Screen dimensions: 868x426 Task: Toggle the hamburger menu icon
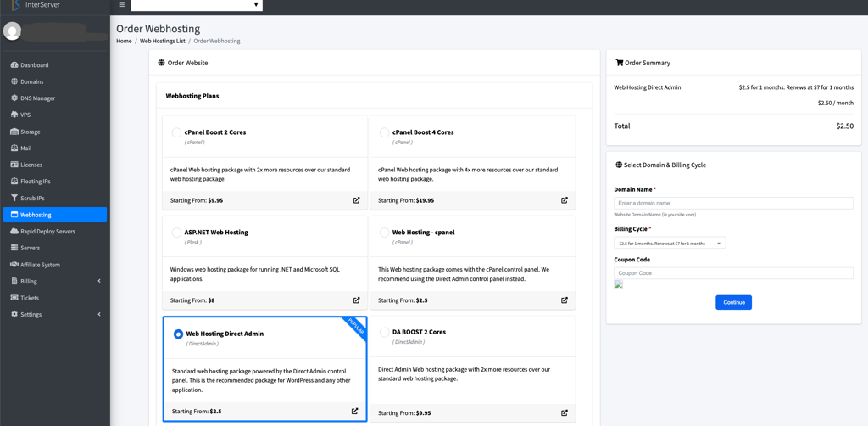tap(122, 4)
